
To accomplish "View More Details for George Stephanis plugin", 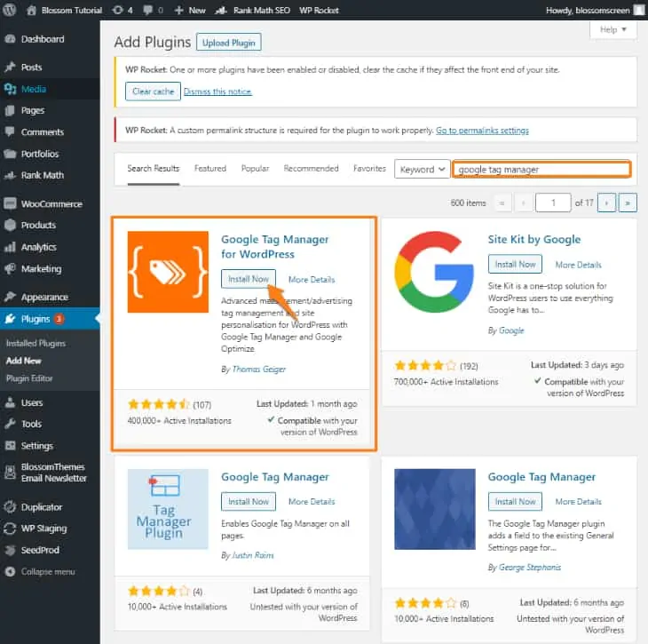I will 578,502.
